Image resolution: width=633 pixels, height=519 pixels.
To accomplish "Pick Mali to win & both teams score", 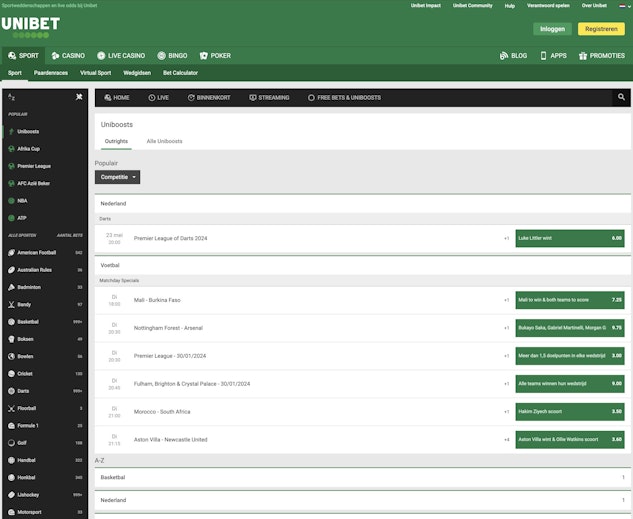I will [570, 300].
